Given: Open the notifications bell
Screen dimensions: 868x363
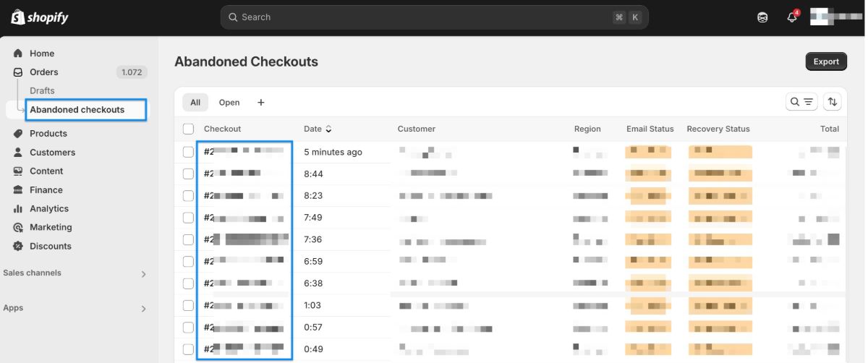Looking at the screenshot, I should [x=792, y=17].
